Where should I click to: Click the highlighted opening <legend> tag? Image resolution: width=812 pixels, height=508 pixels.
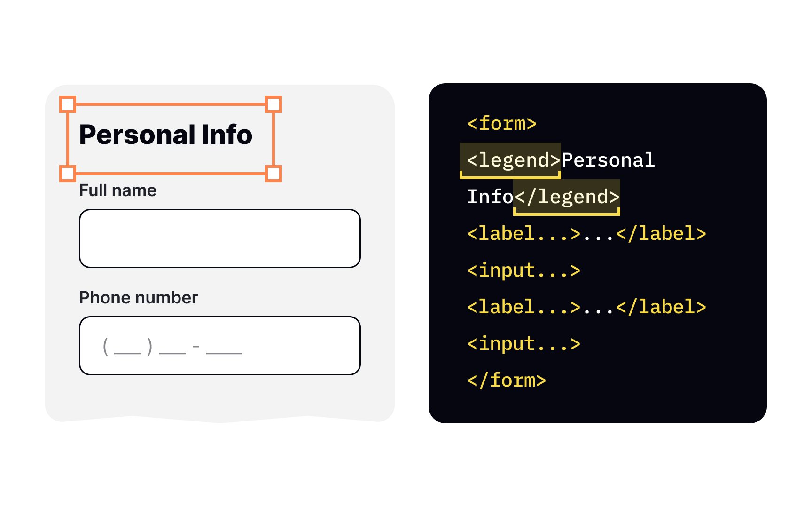pos(510,160)
